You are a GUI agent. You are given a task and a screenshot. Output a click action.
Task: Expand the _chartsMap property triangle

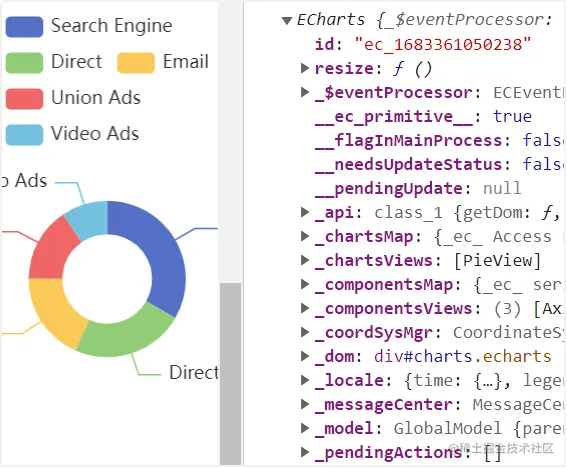coord(305,236)
